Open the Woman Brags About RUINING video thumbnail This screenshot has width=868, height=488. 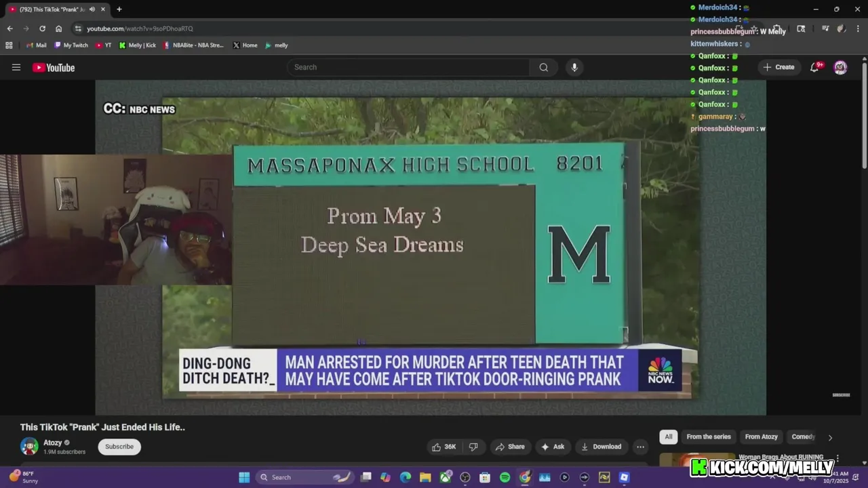tap(697, 460)
